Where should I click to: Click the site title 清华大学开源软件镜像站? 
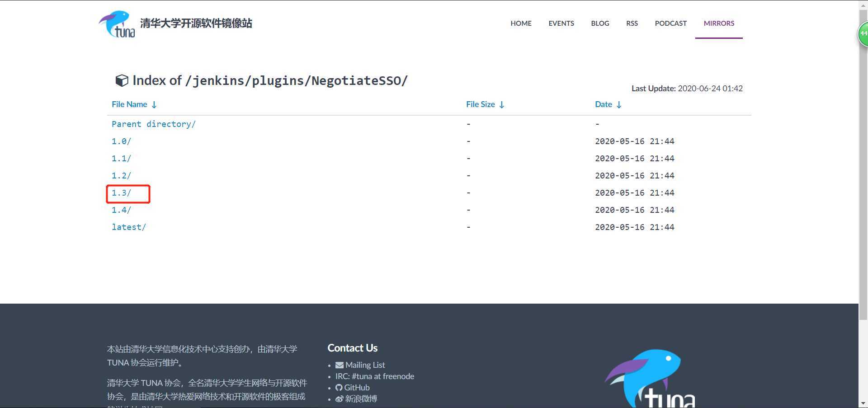pos(196,23)
